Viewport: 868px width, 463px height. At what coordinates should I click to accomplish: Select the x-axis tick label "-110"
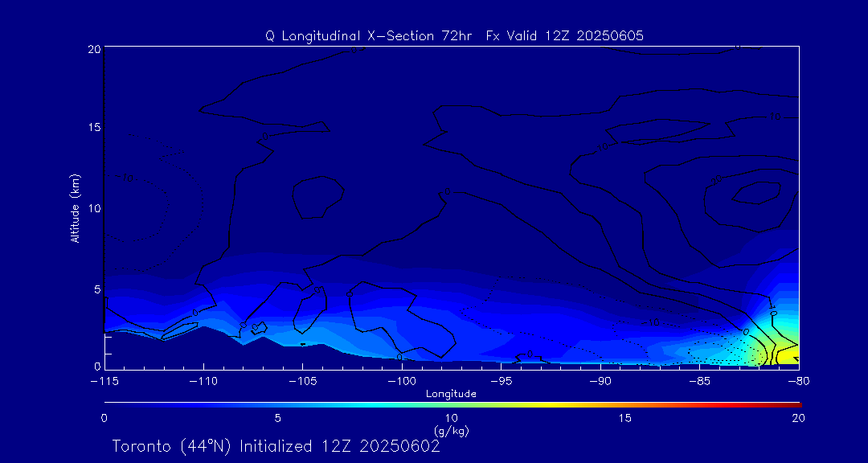pos(203,382)
